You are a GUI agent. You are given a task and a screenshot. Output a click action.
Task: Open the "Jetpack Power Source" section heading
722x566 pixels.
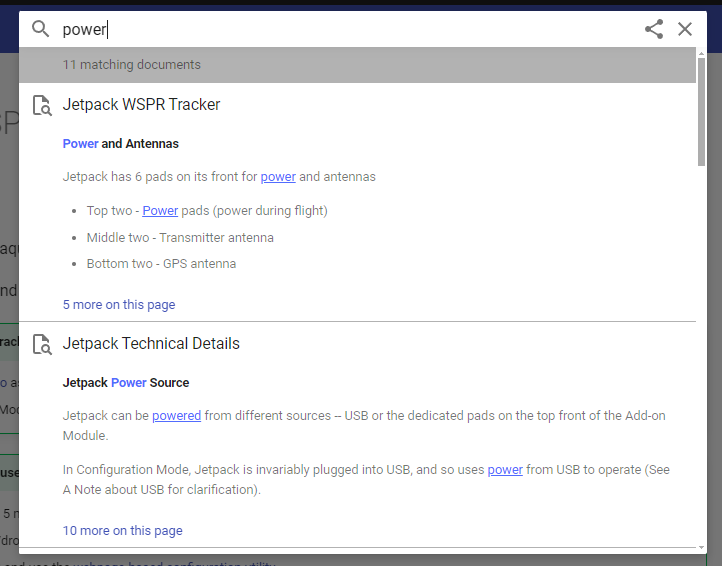(126, 383)
